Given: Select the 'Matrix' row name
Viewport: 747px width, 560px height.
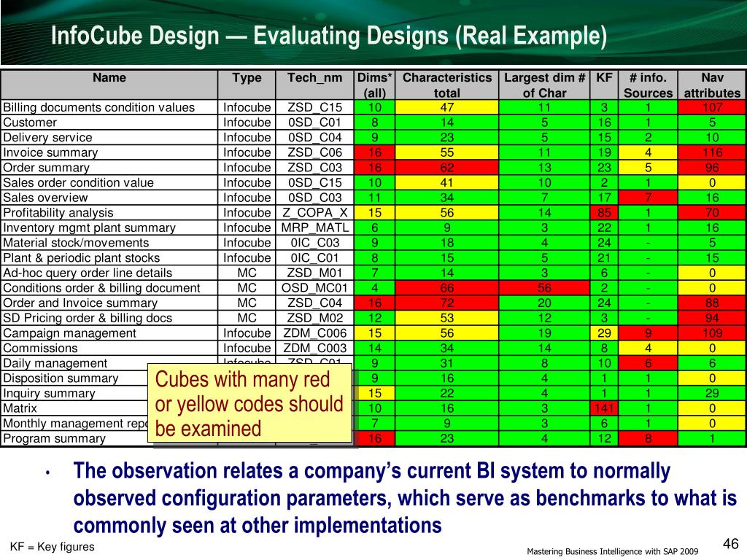Looking at the screenshot, I should (x=20, y=408).
